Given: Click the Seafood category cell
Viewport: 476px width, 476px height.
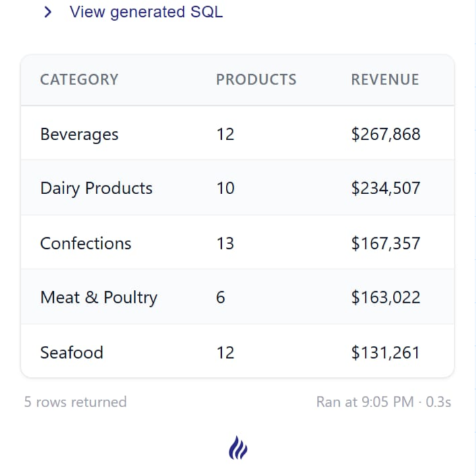Looking at the screenshot, I should click(x=71, y=352).
